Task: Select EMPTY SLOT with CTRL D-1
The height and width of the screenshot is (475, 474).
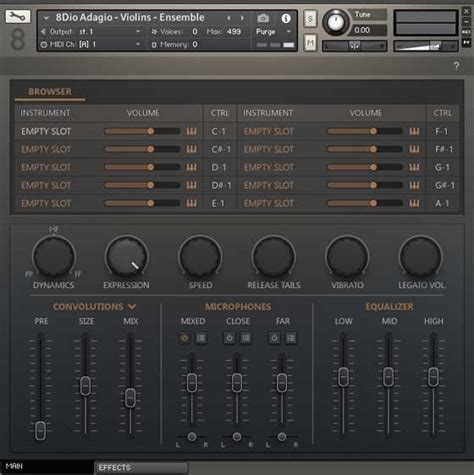Action: click(46, 167)
